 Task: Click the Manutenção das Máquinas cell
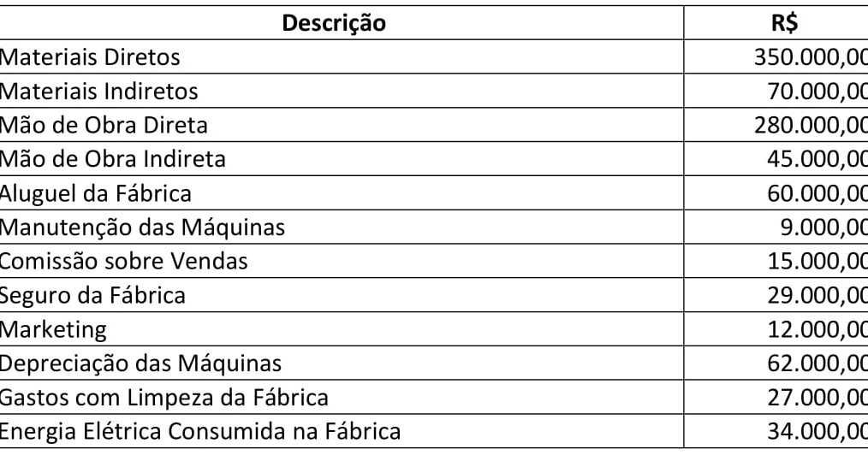[x=141, y=227]
